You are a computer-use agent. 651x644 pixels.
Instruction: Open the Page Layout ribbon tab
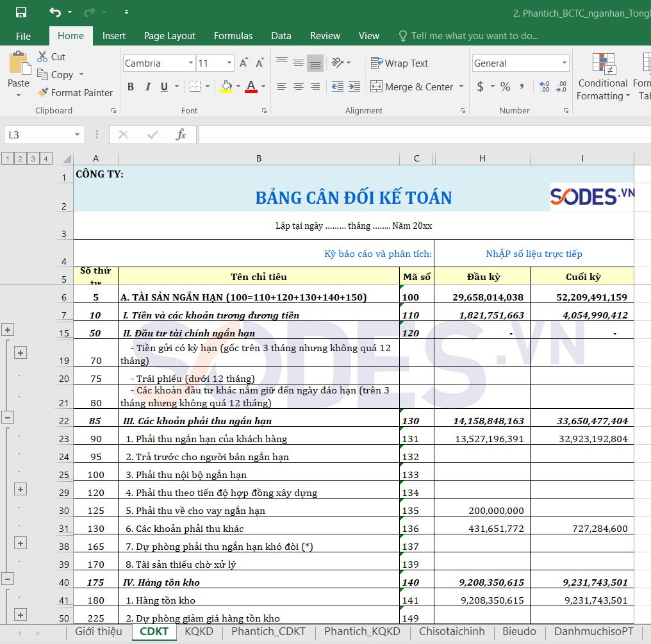(x=169, y=36)
